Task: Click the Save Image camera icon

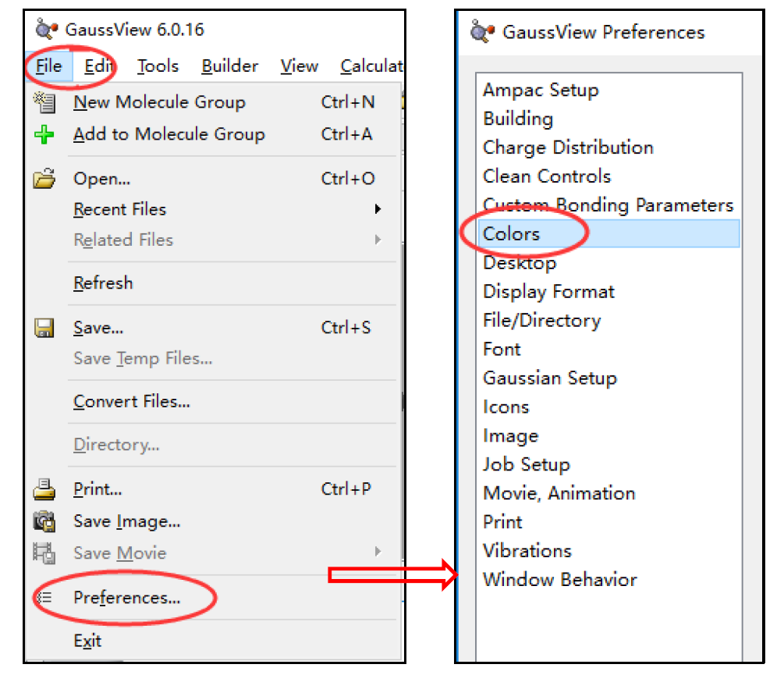Action: [44, 520]
